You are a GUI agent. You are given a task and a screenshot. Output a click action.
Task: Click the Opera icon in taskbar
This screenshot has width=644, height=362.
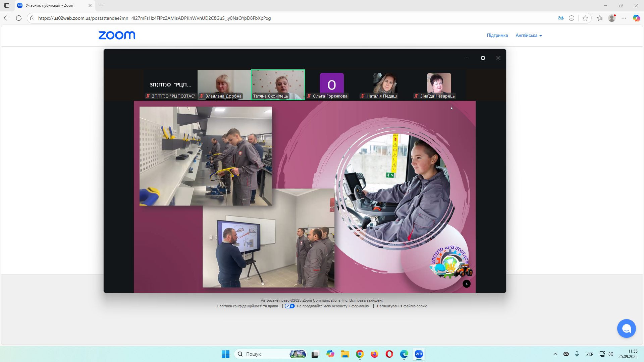pos(389,354)
